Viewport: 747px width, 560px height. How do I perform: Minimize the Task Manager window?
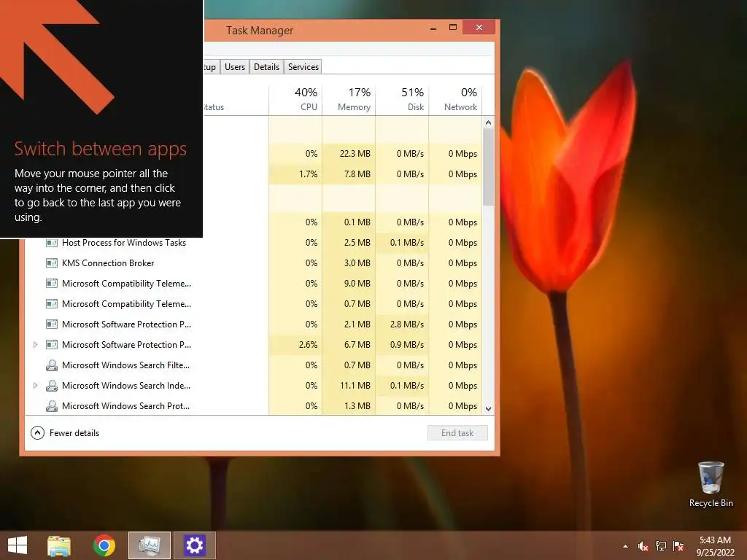click(433, 28)
